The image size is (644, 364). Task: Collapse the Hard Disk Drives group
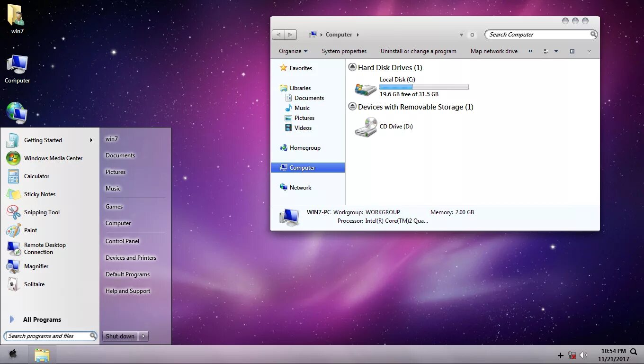pos(352,67)
